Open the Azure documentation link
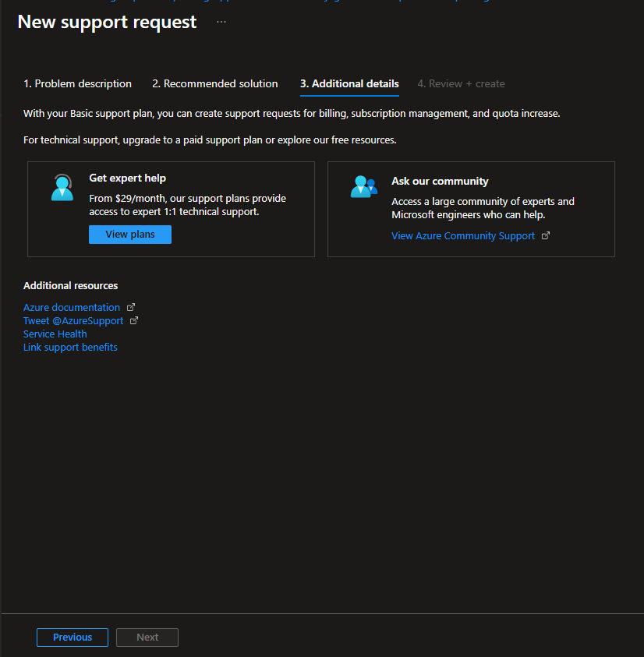This screenshot has height=657, width=644. [x=72, y=308]
